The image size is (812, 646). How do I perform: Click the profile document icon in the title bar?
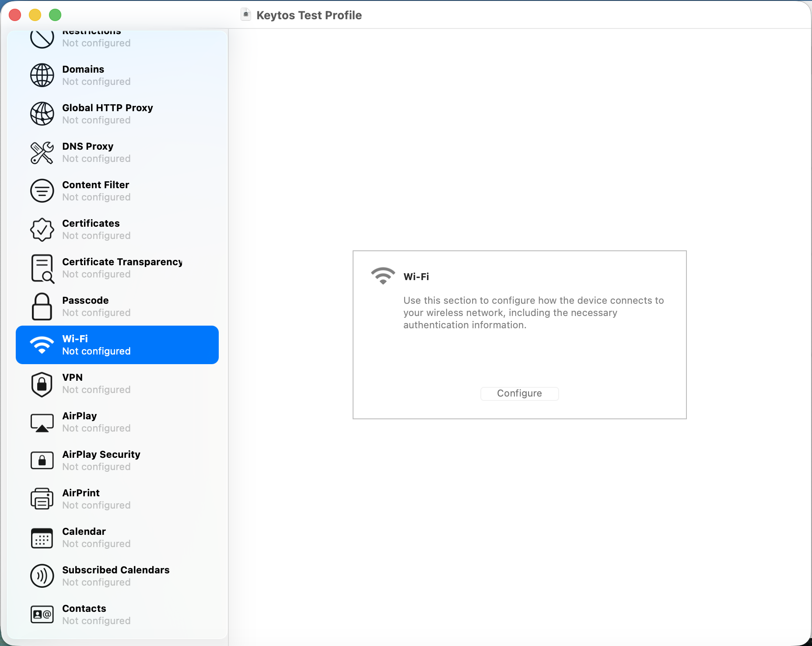(x=246, y=14)
